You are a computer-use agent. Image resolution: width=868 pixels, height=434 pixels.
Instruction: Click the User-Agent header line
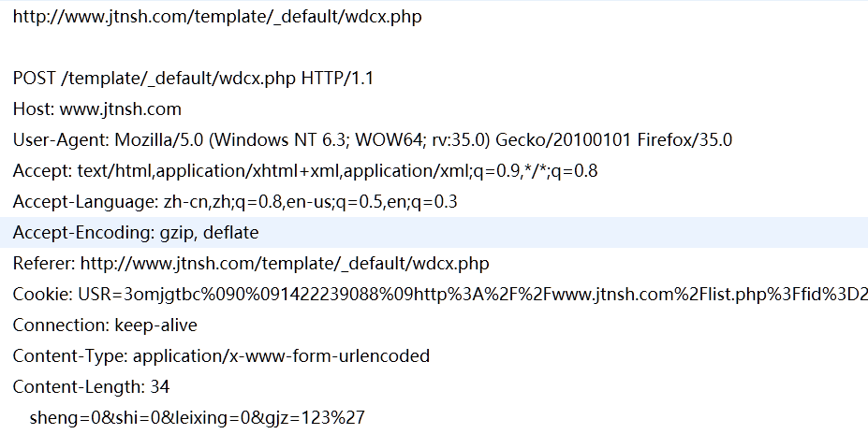[x=372, y=140]
